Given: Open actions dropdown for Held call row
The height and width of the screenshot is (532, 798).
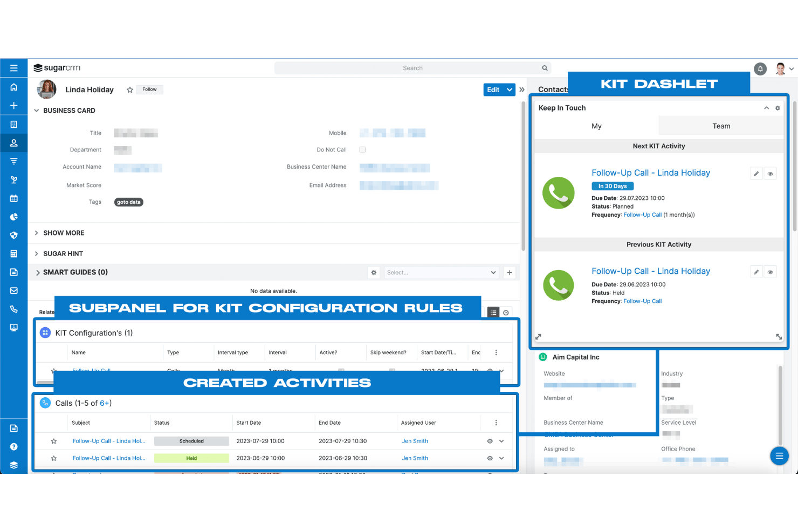Looking at the screenshot, I should click(x=501, y=458).
